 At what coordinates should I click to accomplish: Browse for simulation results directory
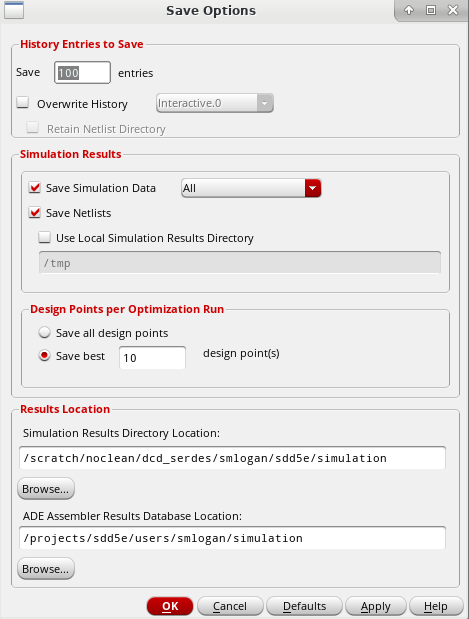[x=46, y=489]
